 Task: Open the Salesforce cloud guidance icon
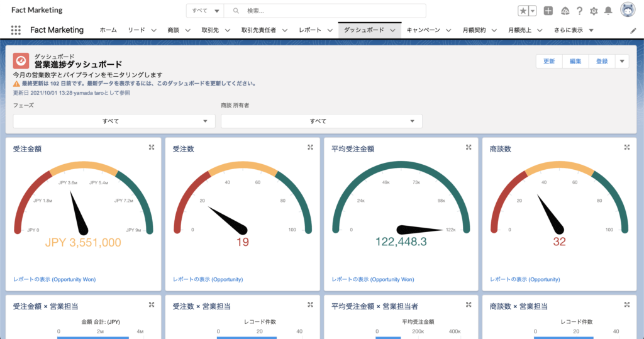coord(565,11)
